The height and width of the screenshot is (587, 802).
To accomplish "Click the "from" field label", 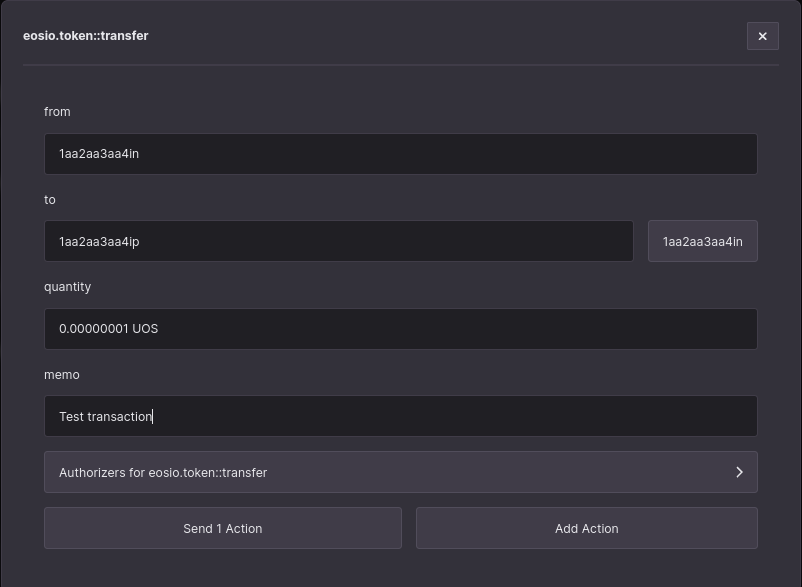I will pos(57,111).
